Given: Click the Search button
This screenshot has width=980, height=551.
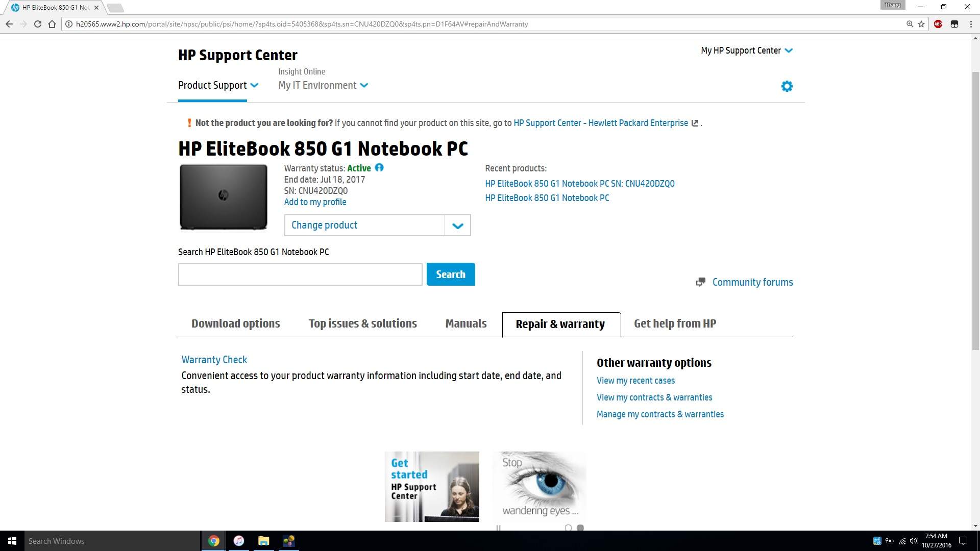Looking at the screenshot, I should (451, 274).
